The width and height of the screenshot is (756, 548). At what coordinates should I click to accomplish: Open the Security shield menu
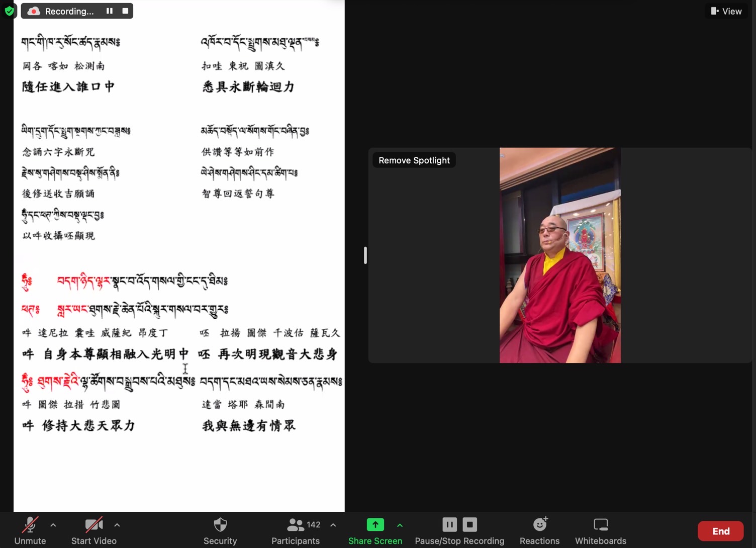[x=220, y=530]
